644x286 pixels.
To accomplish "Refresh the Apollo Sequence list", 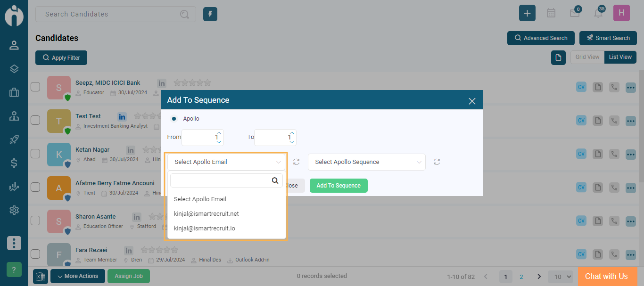I will point(437,162).
